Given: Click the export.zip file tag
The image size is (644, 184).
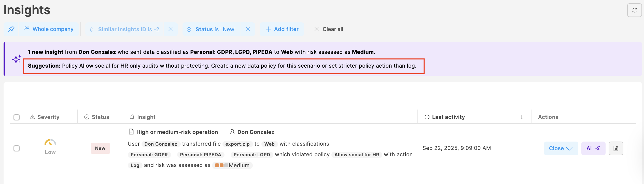Looking at the screenshot, I should click(x=237, y=144).
